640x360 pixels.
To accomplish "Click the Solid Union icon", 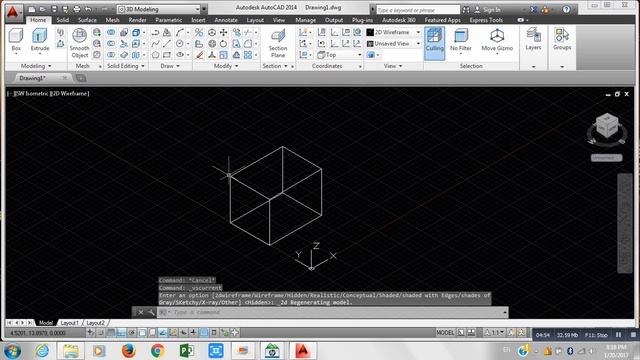I will coord(111,32).
